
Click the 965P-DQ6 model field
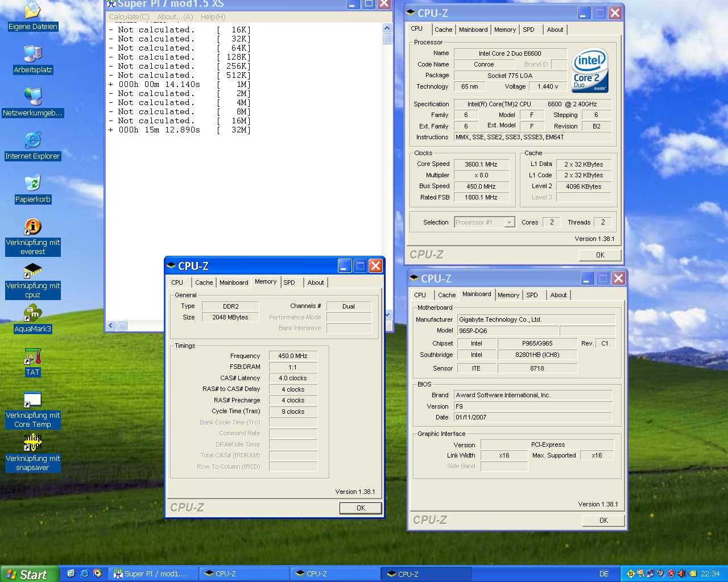coord(507,331)
